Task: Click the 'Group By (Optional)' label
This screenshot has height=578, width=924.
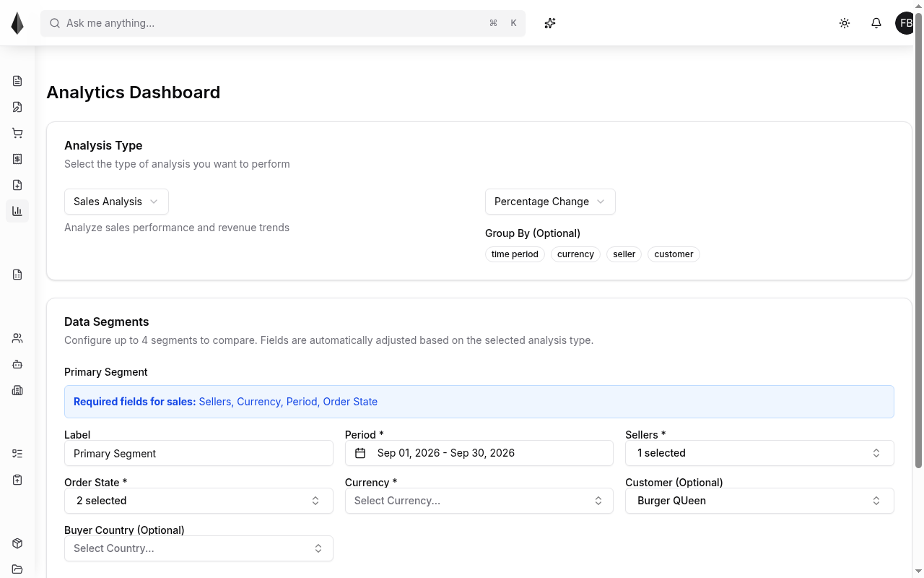Action: (x=533, y=233)
